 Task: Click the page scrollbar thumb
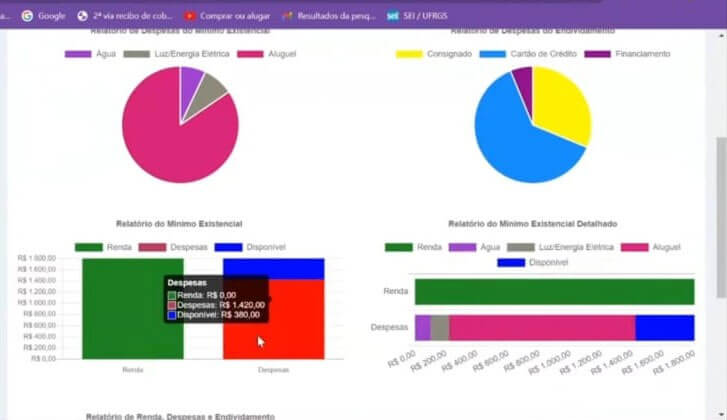point(721,217)
